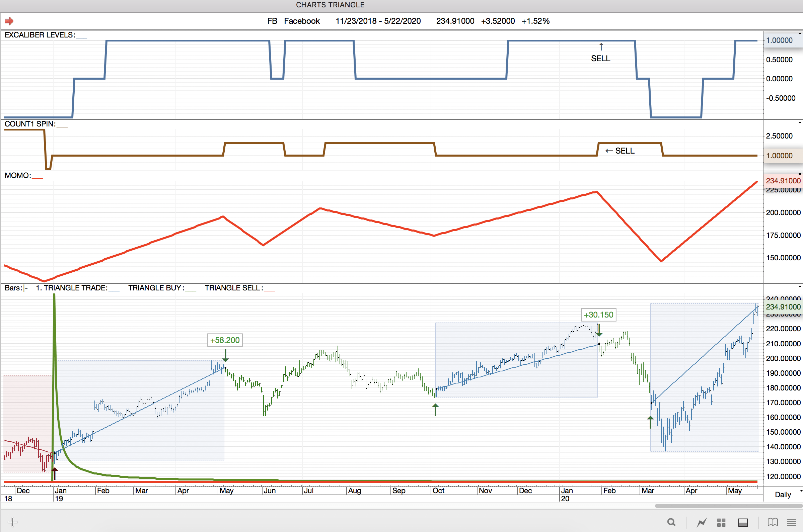This screenshot has width=803, height=532.
Task: Open the book icon in bottom toolbar
Action: 773,522
